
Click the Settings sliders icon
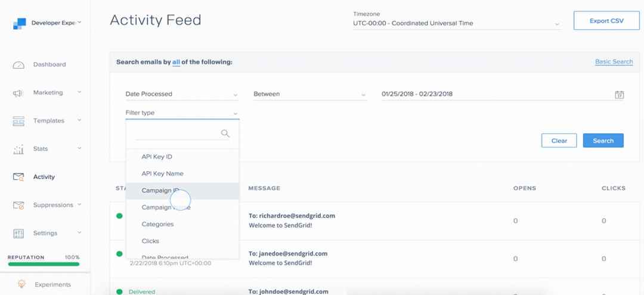tap(19, 233)
